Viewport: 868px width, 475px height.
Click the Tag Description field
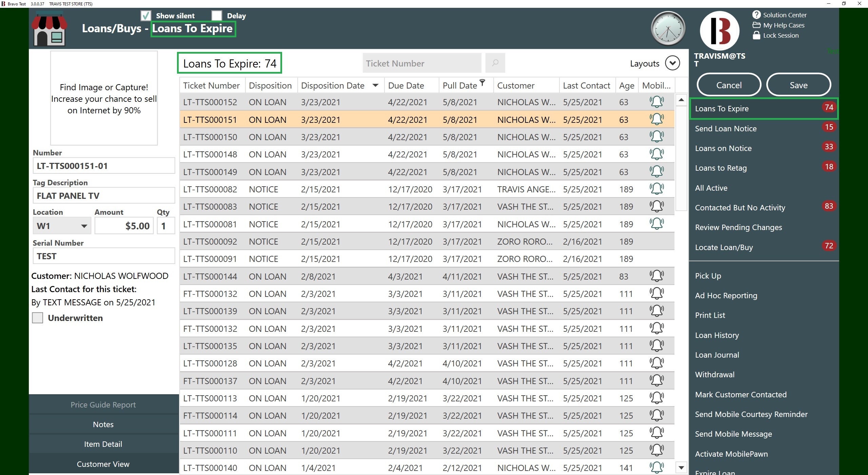[104, 196]
